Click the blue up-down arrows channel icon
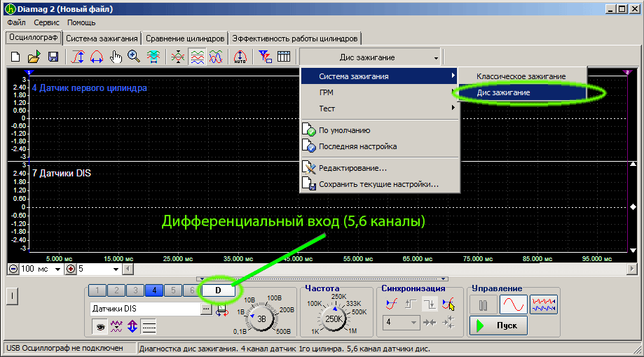Screen dimensions: 644x357 point(132,327)
